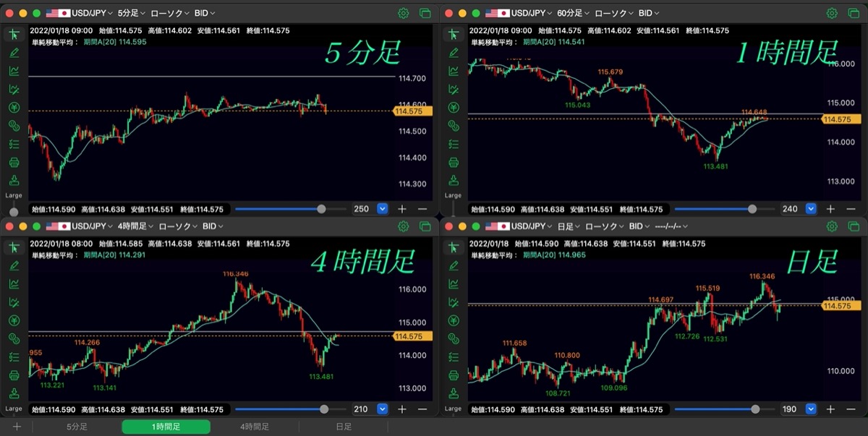Open settings gear in 5分足 window
The height and width of the screenshot is (436, 868).
404,13
